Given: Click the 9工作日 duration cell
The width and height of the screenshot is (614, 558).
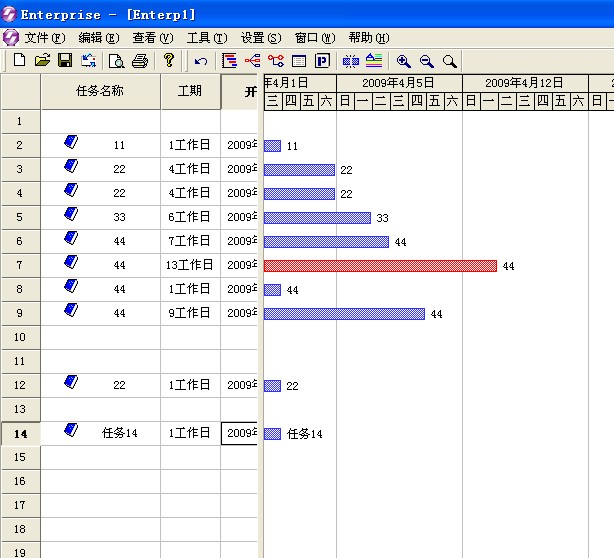Looking at the screenshot, I should [190, 313].
